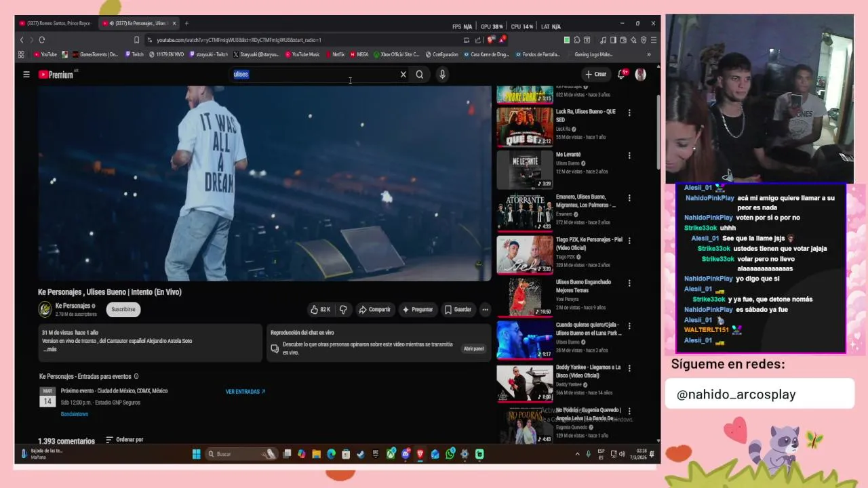Open YouTube notifications bell
Viewport: 868px width, 488px height.
tap(621, 75)
